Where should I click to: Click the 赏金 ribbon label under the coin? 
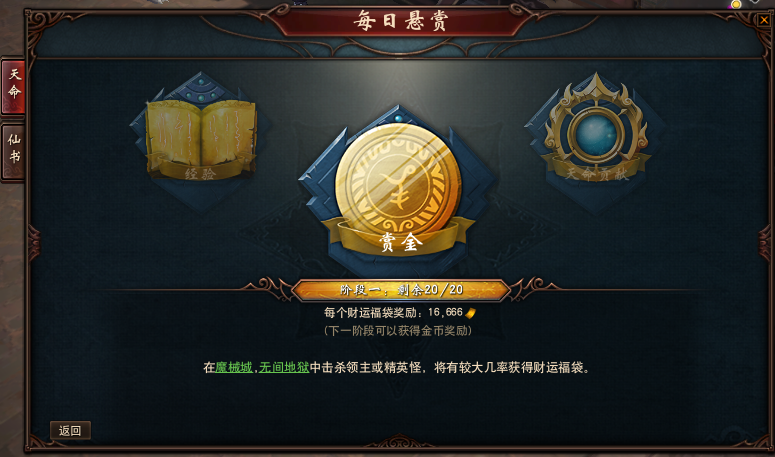(x=400, y=243)
